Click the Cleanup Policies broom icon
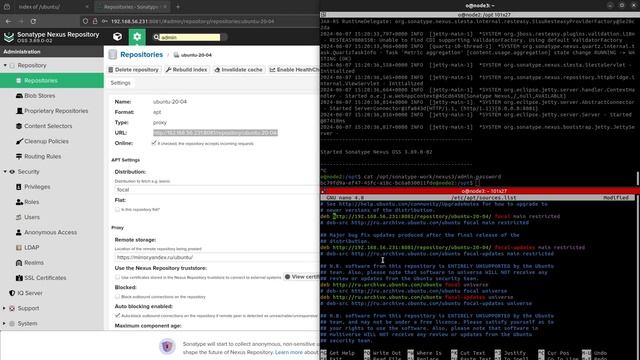The height and width of the screenshot is (360, 640). pyautogui.click(x=19, y=141)
